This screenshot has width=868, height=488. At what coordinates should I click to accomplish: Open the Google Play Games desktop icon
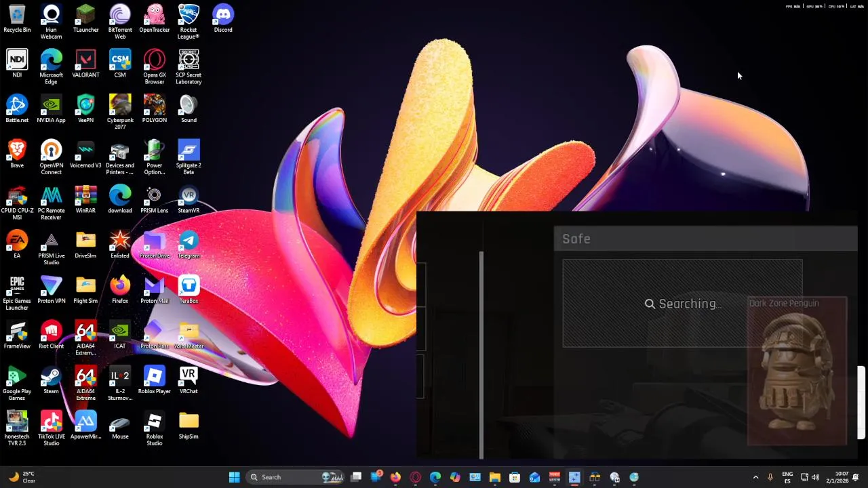click(17, 384)
